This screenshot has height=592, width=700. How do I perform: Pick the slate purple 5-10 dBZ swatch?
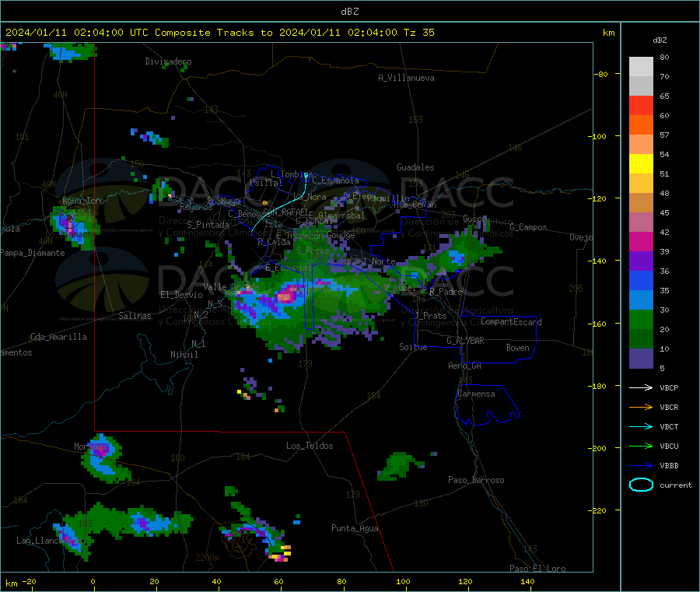[641, 359]
